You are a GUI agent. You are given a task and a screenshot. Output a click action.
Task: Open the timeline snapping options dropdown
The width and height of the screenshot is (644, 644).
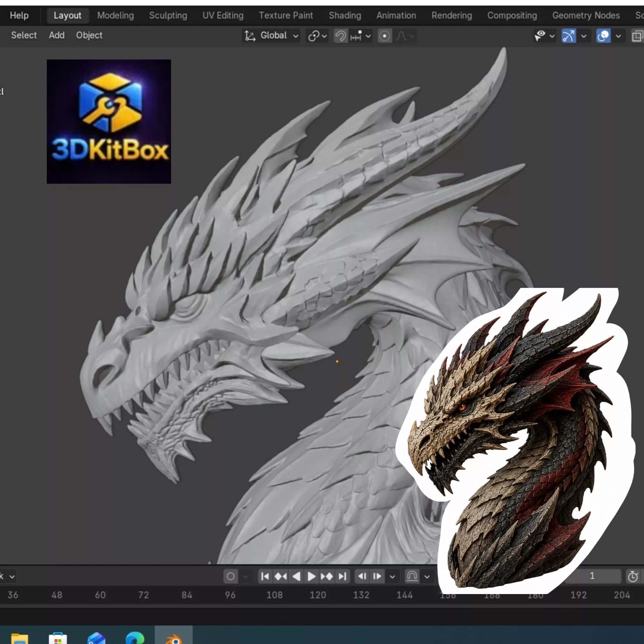(x=427, y=576)
